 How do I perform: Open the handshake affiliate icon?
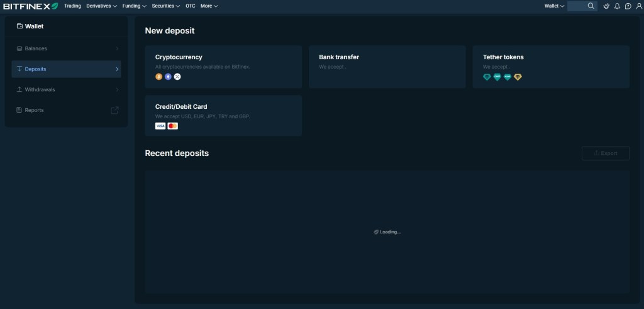click(606, 6)
